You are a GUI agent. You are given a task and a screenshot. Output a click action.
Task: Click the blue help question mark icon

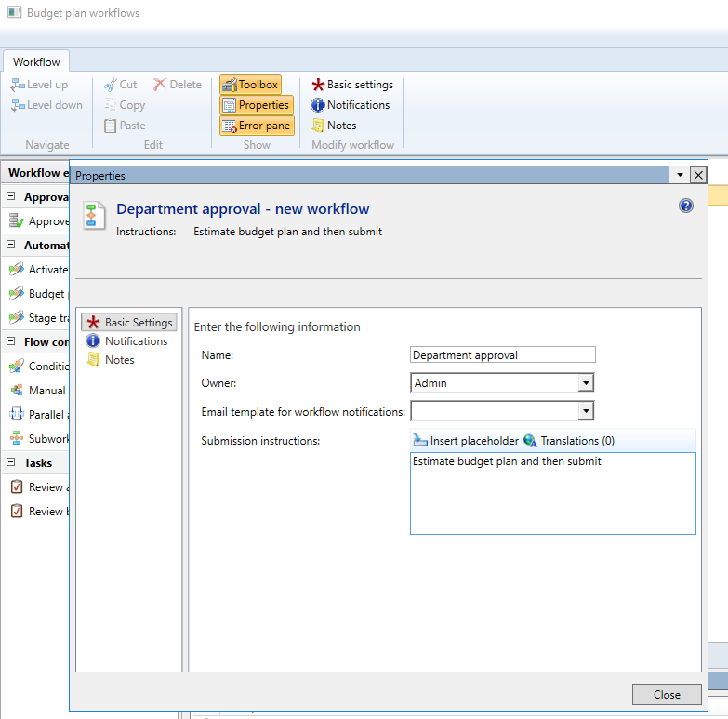point(686,206)
